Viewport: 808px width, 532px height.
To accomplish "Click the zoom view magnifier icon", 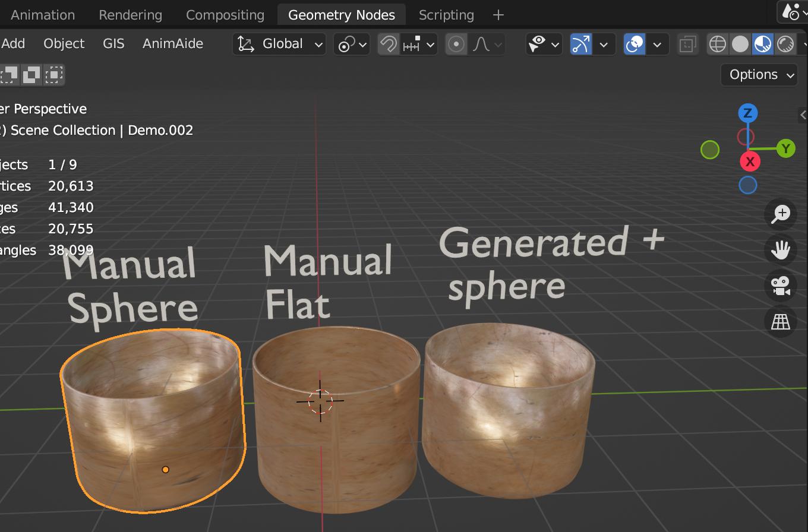I will click(781, 214).
